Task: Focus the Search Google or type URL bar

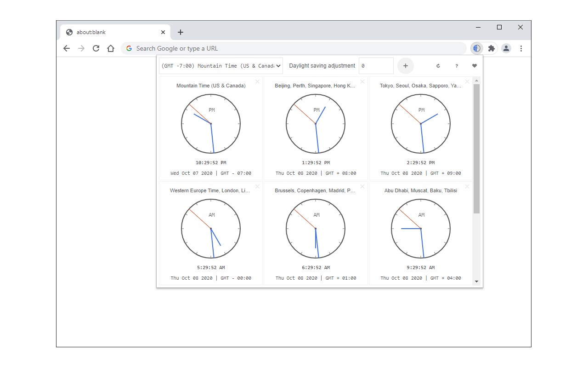Action: 294,48
